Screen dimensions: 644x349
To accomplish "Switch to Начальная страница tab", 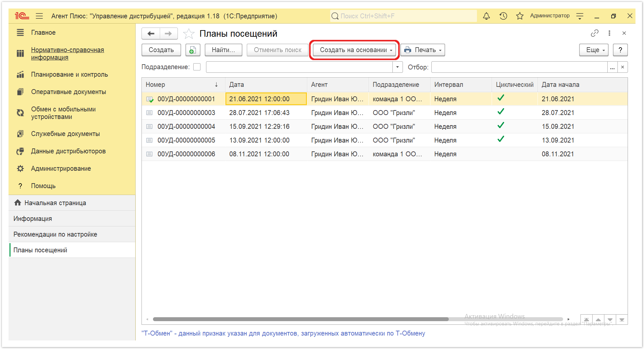I will [55, 203].
